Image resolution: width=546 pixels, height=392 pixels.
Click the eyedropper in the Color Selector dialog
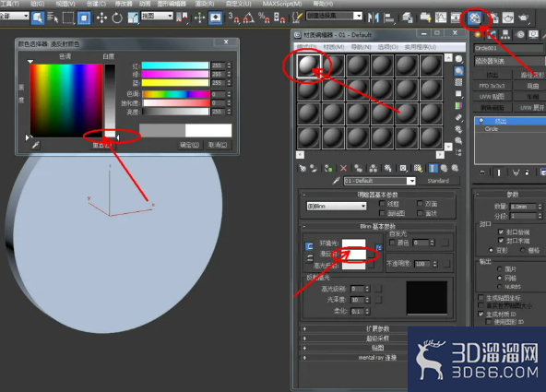(x=36, y=145)
